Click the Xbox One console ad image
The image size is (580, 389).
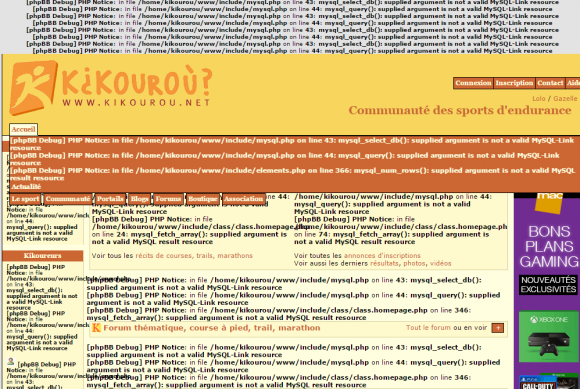[549, 336]
